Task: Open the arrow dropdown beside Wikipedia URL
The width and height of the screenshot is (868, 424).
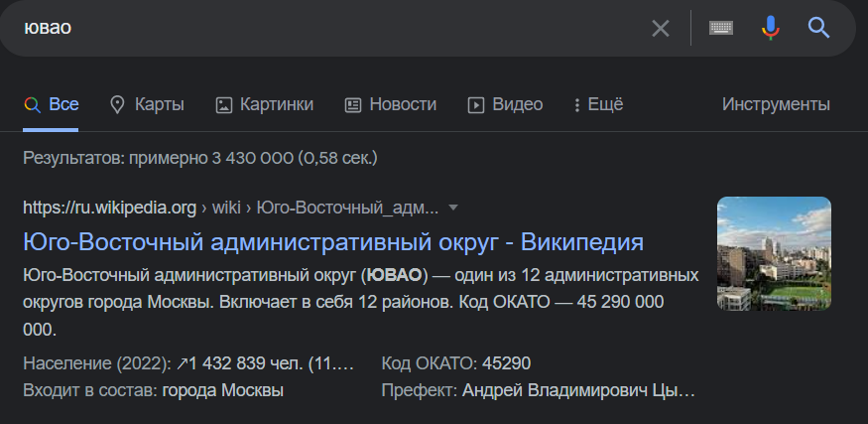Action: click(452, 208)
